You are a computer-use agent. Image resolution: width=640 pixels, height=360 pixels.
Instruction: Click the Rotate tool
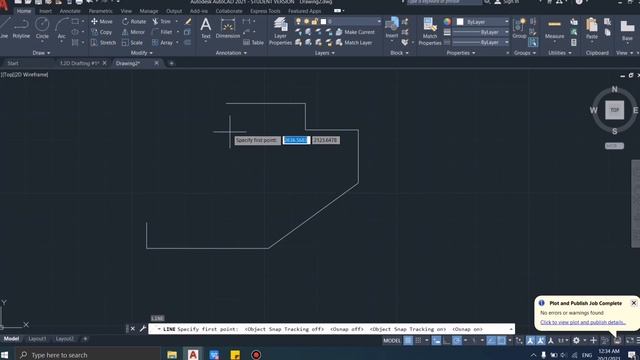click(134, 21)
